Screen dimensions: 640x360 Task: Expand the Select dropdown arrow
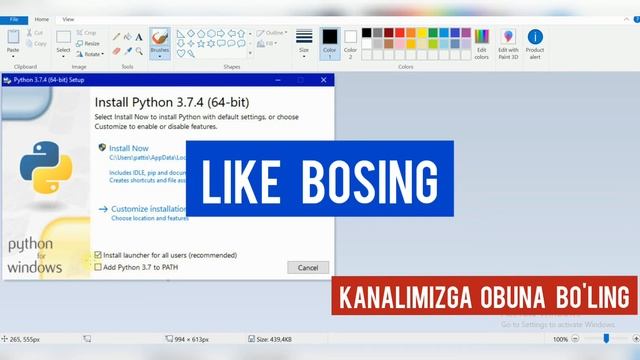pos(63,56)
